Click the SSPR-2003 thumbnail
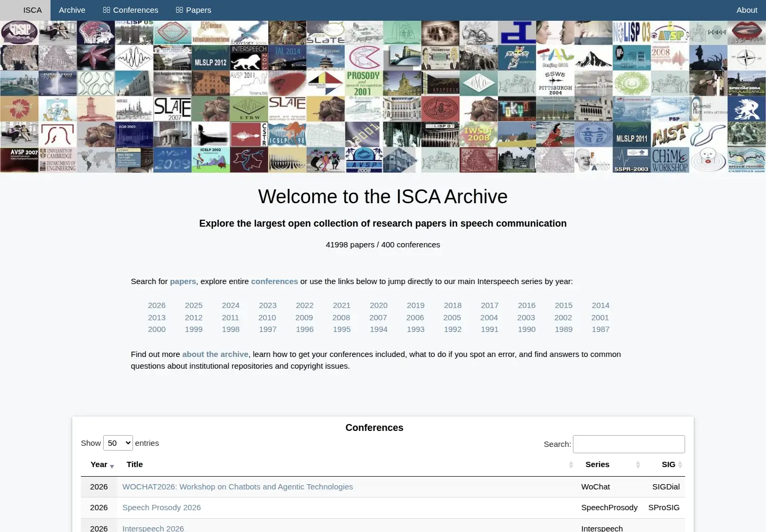This screenshot has width=766, height=532. point(632,160)
